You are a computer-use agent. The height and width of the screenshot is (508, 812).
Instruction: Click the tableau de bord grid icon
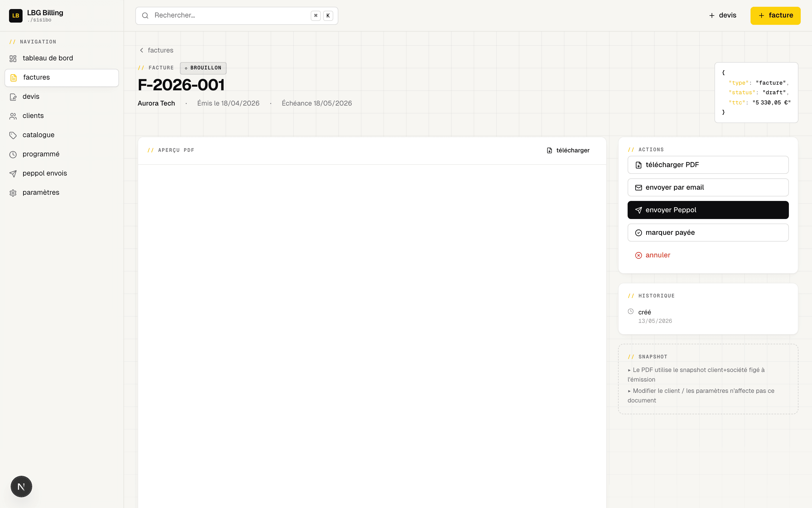[13, 58]
